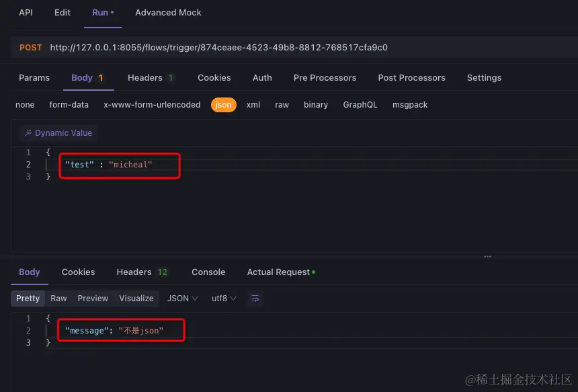Select the json body type
The image size is (578, 392).
point(223,105)
